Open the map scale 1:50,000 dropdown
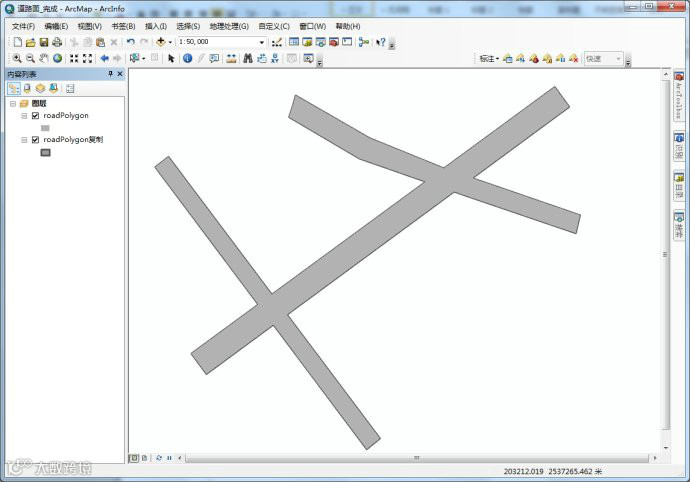Screen dimensions: 690x482 (x=262, y=42)
